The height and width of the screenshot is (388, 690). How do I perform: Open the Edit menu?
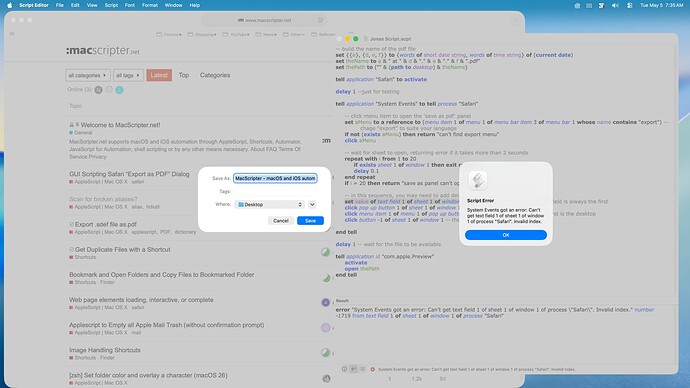pos(75,5)
